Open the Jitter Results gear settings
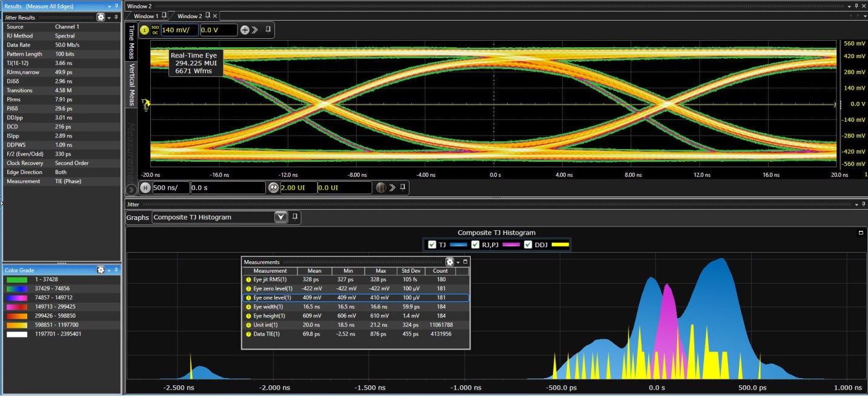 pyautogui.click(x=101, y=18)
